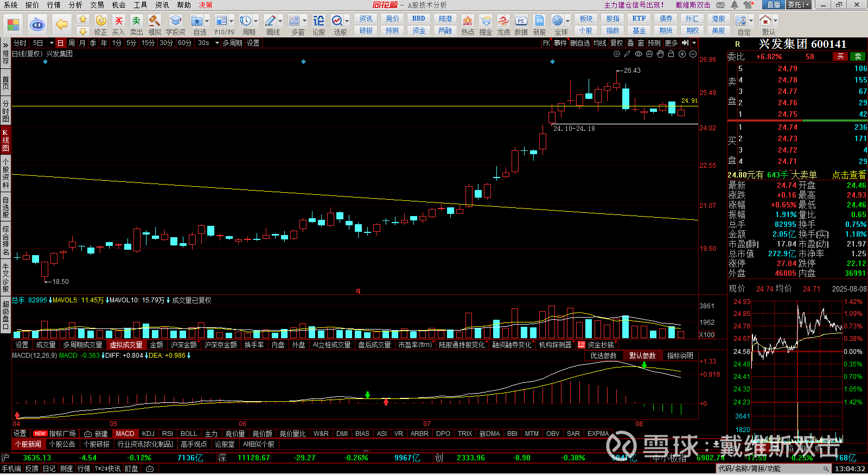The width and height of the screenshot is (868, 475).
Task: Click the 默认 home layout icon
Action: coord(765,21)
